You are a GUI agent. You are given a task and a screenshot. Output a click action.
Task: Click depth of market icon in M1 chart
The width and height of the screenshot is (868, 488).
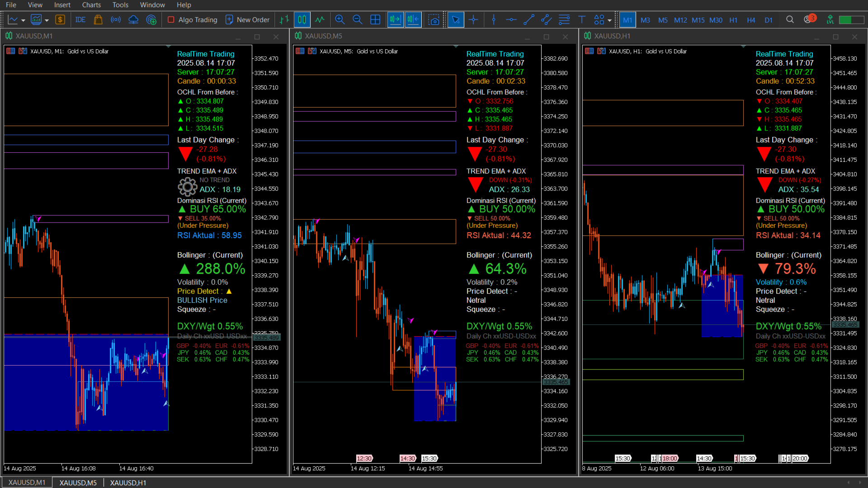coord(10,51)
